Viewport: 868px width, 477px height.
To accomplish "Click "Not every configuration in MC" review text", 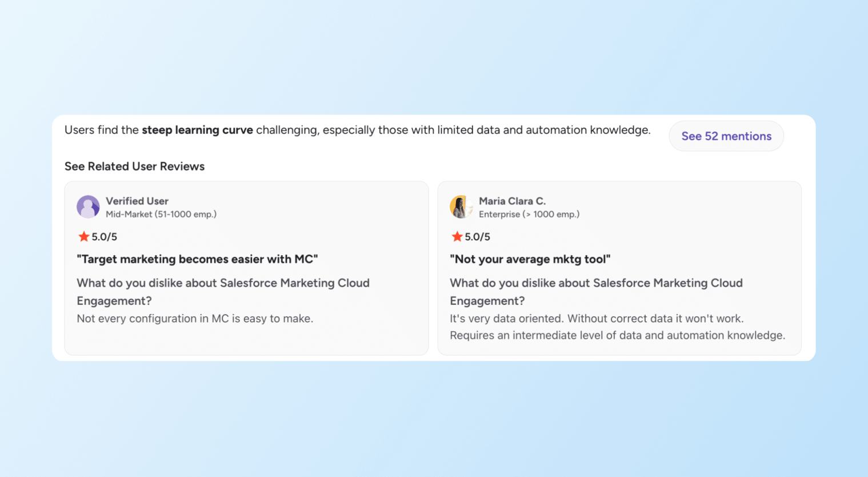I will coord(195,319).
